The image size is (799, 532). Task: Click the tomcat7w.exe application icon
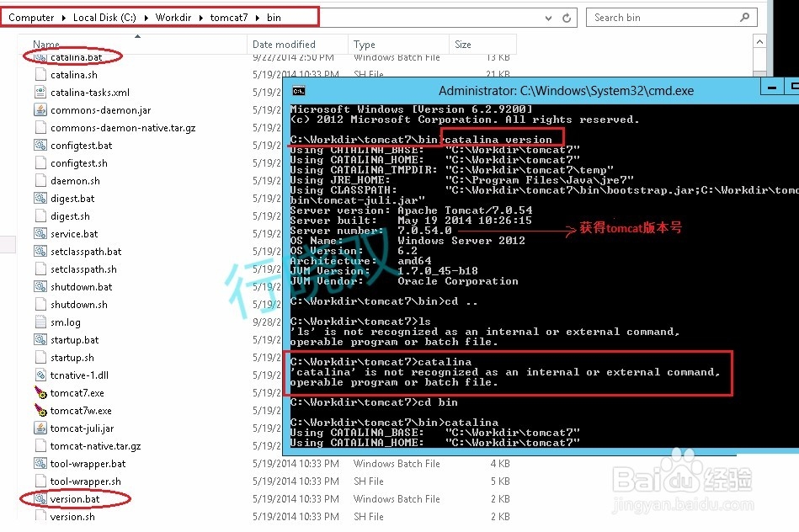pos(40,410)
